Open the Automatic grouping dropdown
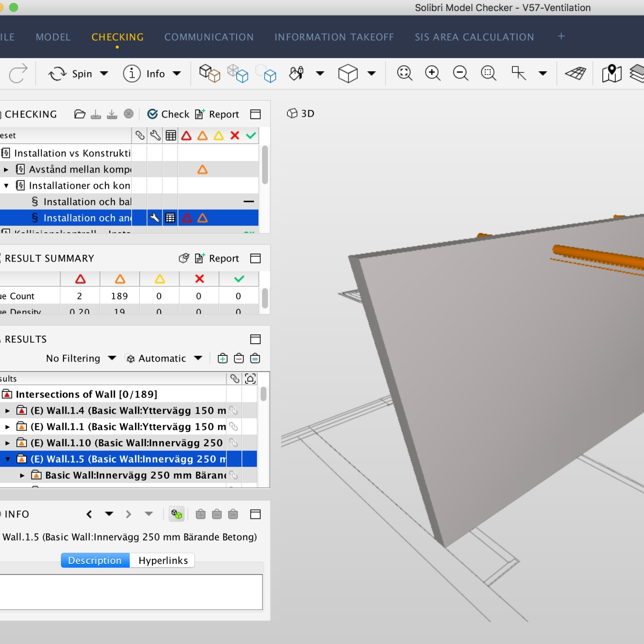 (x=164, y=358)
